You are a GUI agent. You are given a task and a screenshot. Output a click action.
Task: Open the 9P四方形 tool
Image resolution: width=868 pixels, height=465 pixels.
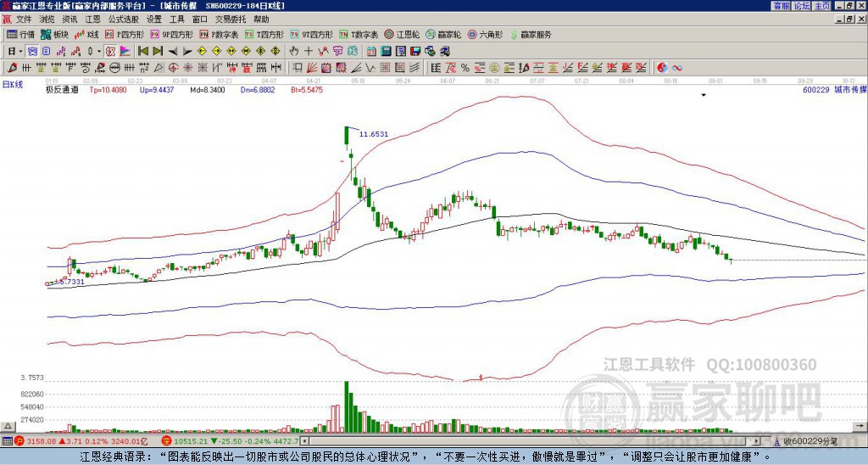[x=171, y=34]
